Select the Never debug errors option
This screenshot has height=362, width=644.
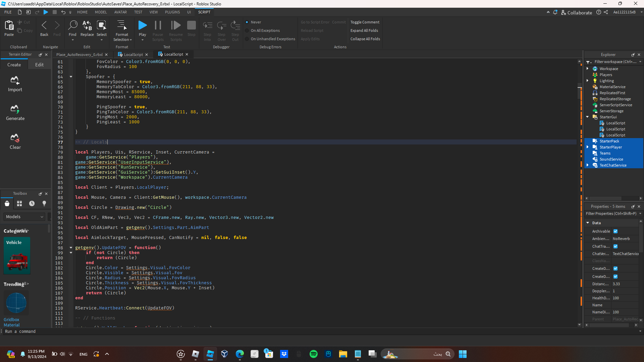coord(247,22)
